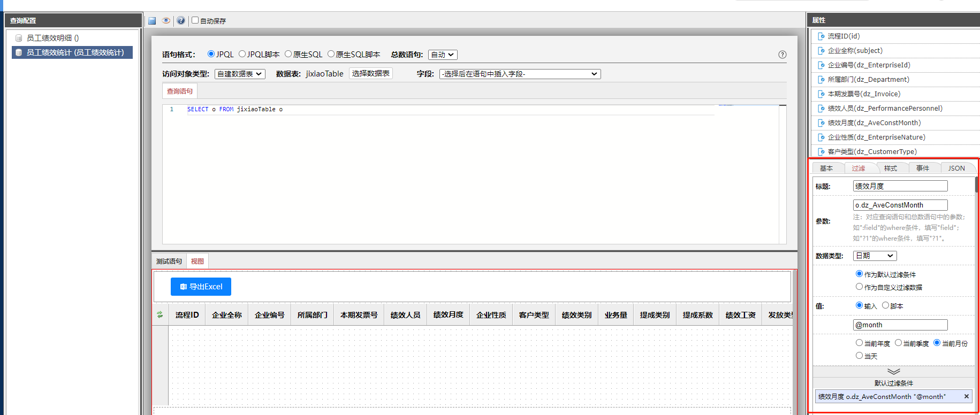Viewport: 980px width, 415px height.
Task: Toggle the 自动保存 checkbox
Action: [195, 20]
